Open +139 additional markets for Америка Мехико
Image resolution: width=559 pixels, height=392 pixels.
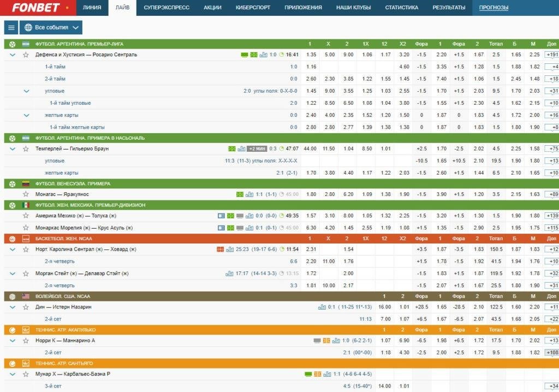pos(552,216)
